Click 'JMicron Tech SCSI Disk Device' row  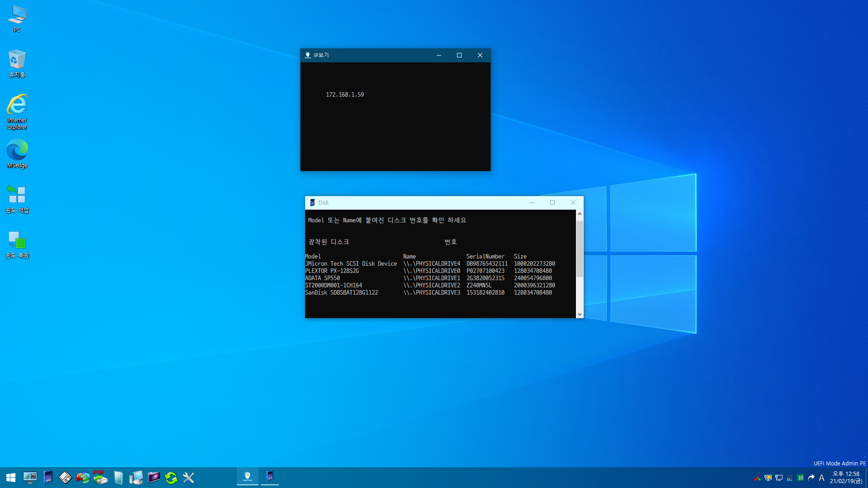tap(430, 264)
